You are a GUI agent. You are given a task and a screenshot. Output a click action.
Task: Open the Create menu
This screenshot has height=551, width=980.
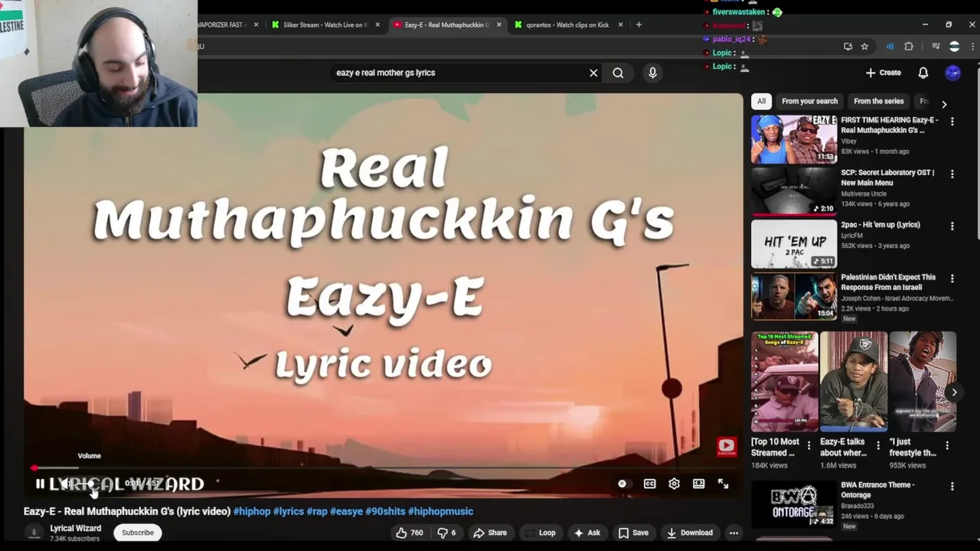[x=884, y=73]
